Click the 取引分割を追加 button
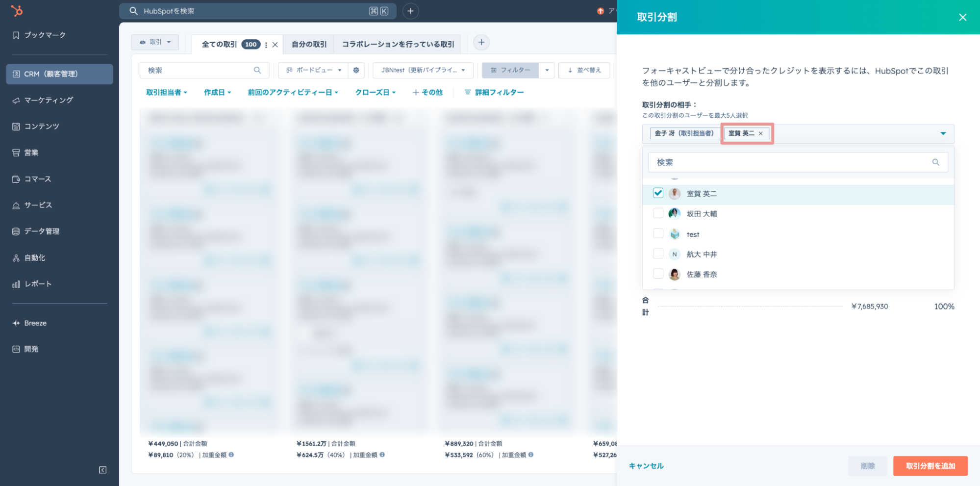980x486 pixels. point(930,466)
